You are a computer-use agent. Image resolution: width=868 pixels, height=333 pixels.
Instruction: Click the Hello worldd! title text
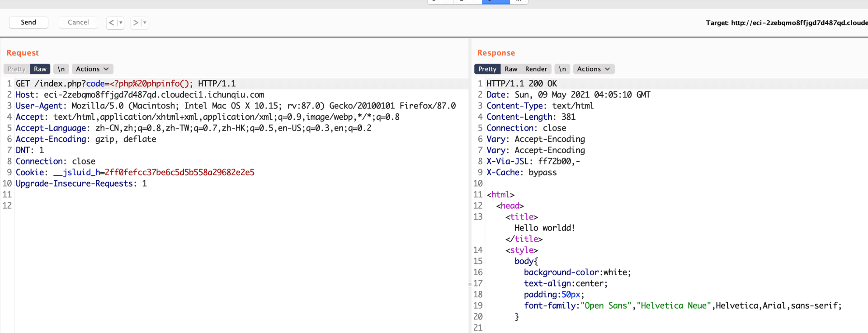tap(545, 228)
